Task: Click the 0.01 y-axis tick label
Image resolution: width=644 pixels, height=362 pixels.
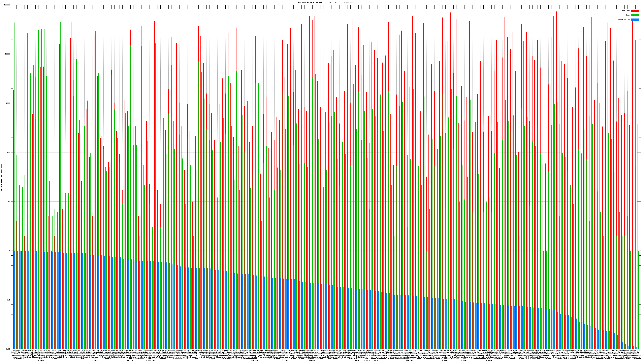Action: pyautogui.click(x=8, y=349)
